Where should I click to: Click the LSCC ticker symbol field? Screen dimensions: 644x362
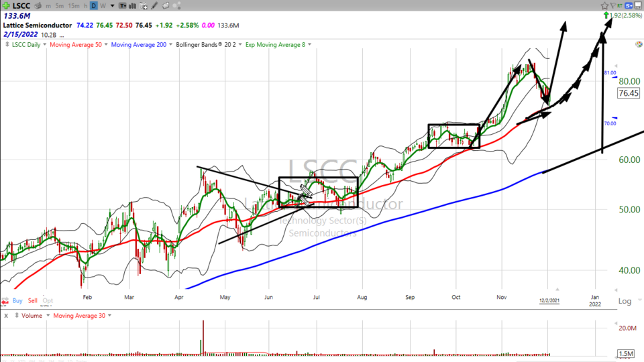click(21, 6)
